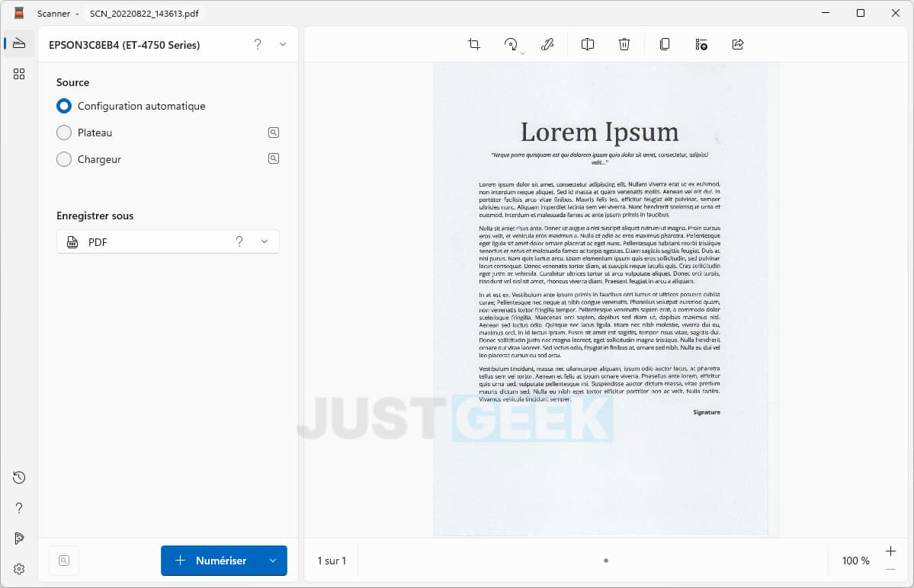The image size is (914, 588).
Task: Click the Enregistrer sous label
Action: tap(95, 216)
